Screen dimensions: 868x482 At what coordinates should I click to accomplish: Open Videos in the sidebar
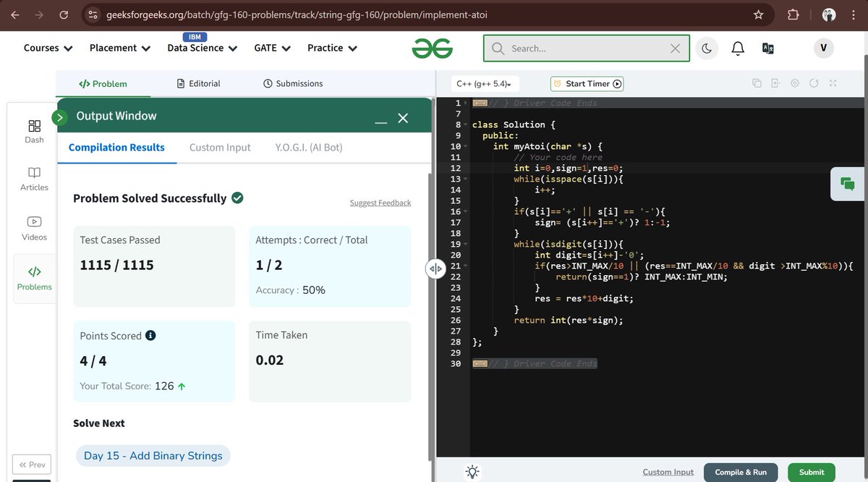point(35,228)
